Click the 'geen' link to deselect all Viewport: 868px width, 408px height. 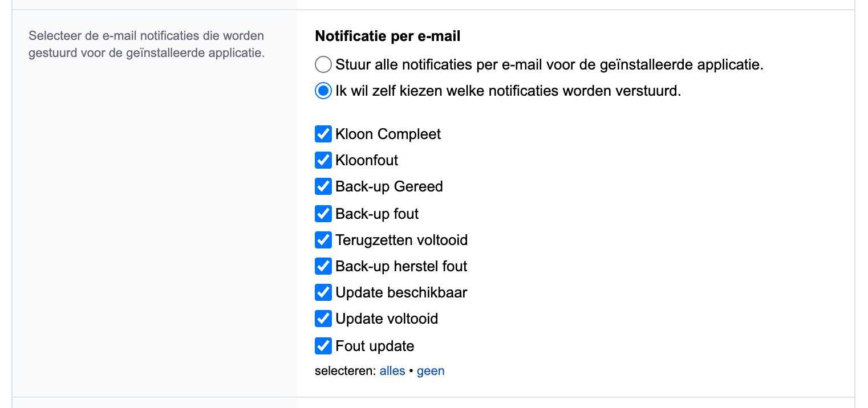(x=431, y=370)
